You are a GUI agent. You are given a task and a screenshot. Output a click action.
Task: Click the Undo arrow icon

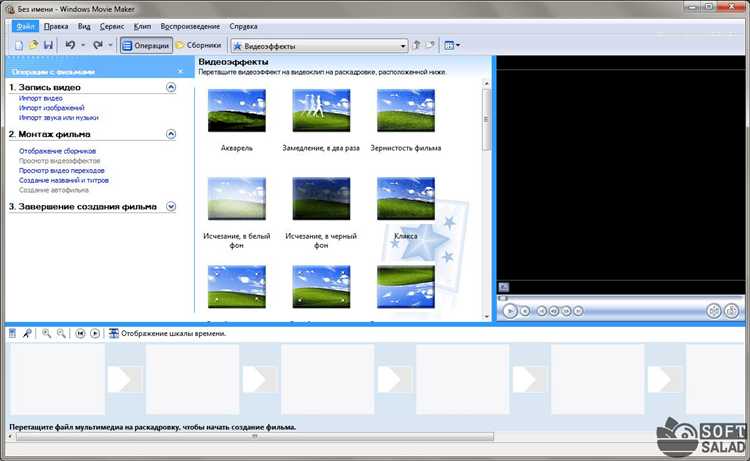[70, 45]
